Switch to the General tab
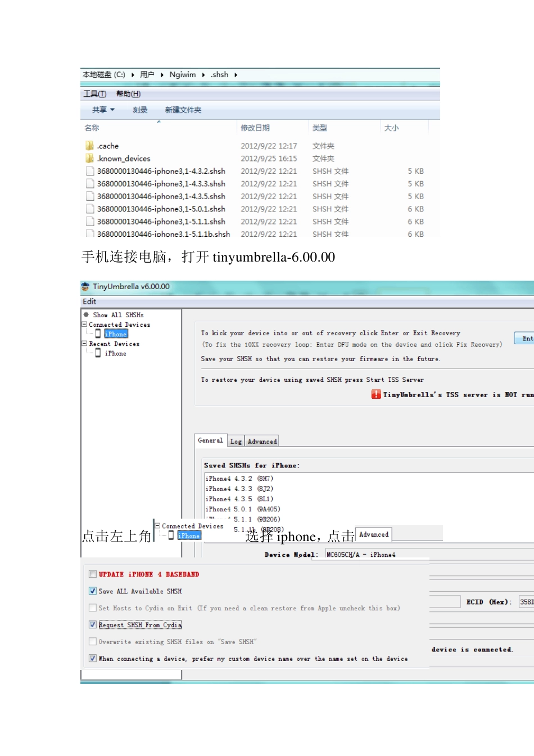 tap(210, 440)
